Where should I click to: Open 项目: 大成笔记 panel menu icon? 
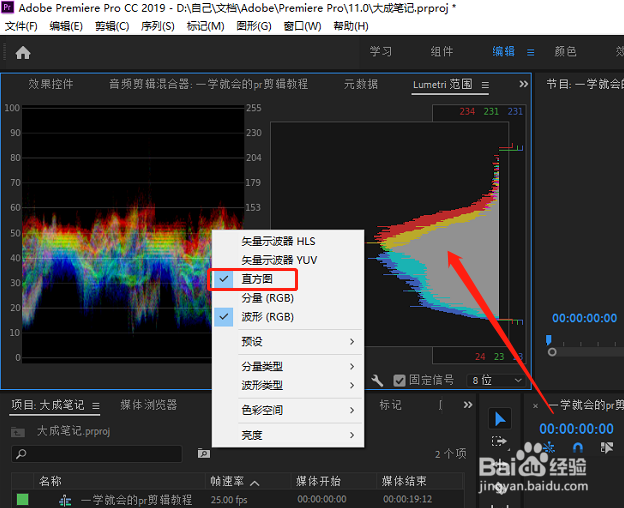tap(96, 406)
